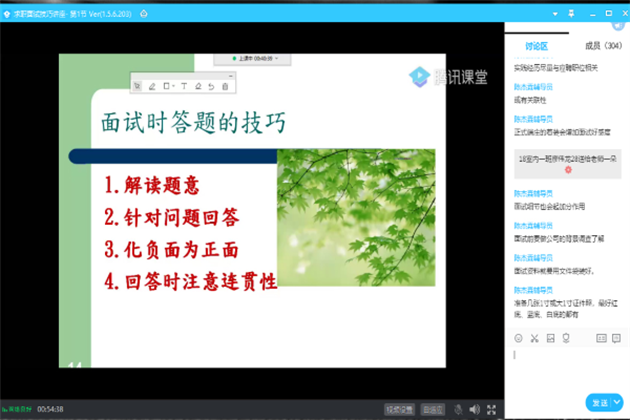Open send options dropdown arrow

point(618,402)
